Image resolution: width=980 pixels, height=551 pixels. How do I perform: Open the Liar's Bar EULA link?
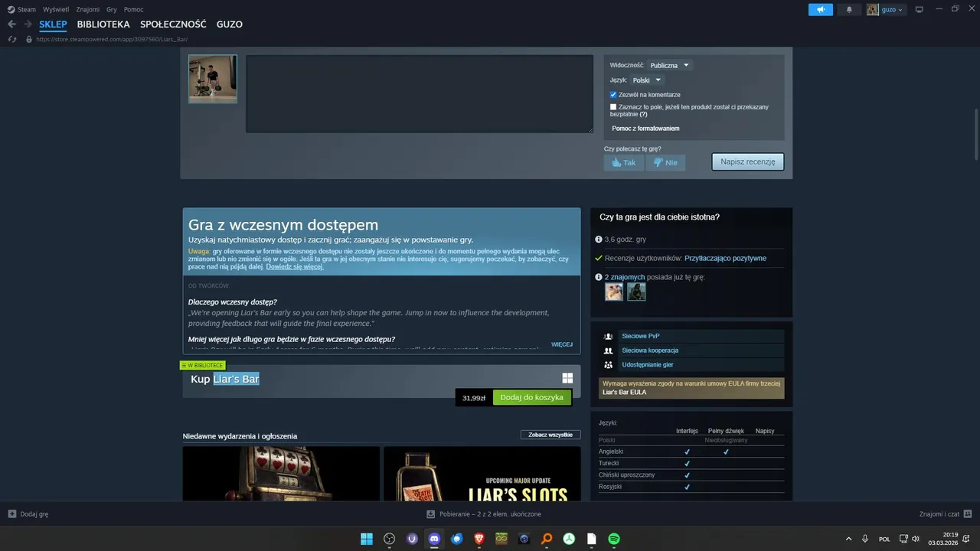(x=624, y=392)
